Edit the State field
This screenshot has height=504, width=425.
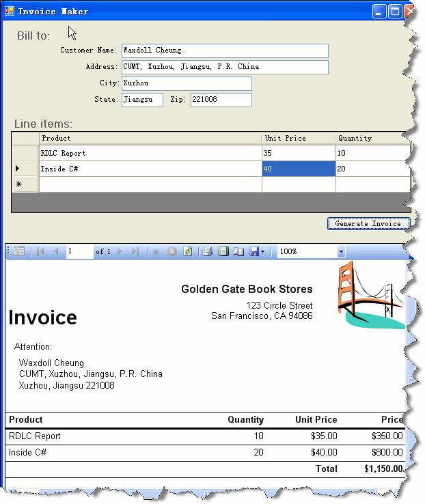(142, 100)
